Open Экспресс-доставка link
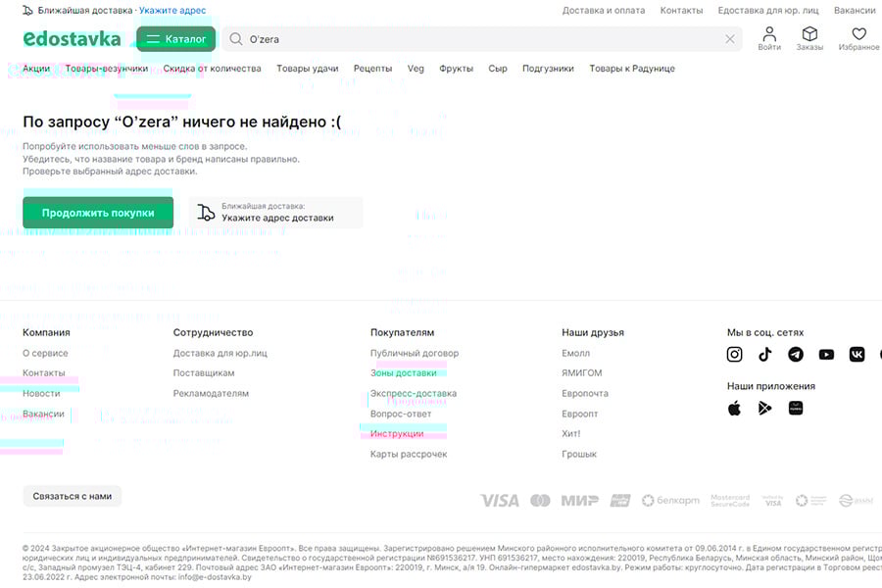882x588 pixels. tap(413, 393)
